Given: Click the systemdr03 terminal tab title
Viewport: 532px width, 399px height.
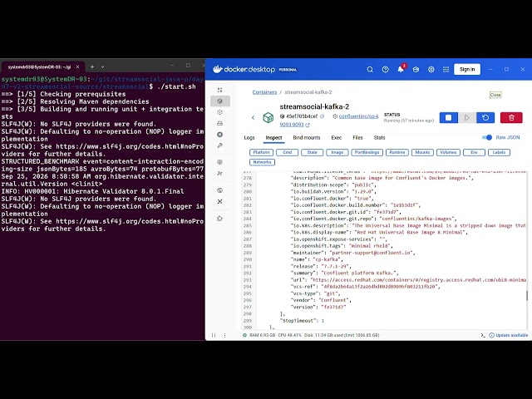Looking at the screenshot, I should click(39, 66).
